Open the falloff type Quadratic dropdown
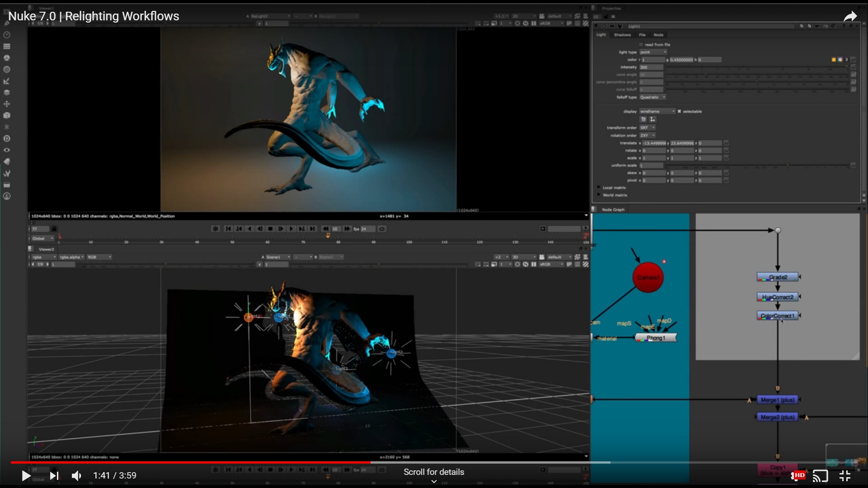Image resolution: width=868 pixels, height=488 pixels. click(653, 97)
